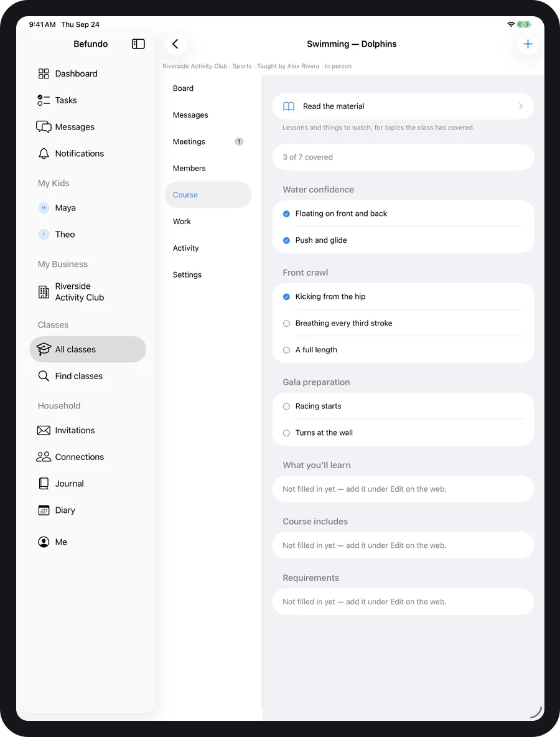The height and width of the screenshot is (737, 560).
Task: Click What you'll learn placeholder text
Action: 365,489
